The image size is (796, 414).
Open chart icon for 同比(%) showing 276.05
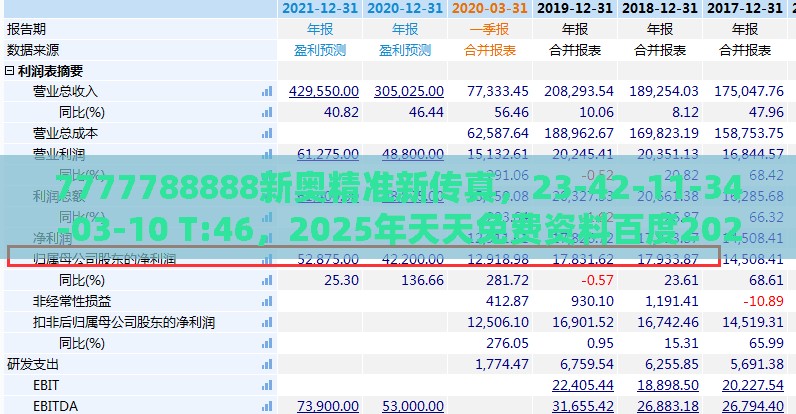(267, 344)
